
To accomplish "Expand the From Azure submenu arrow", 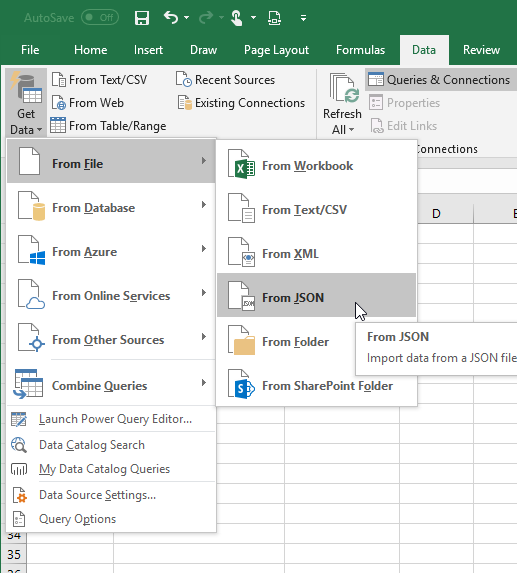I will (204, 248).
